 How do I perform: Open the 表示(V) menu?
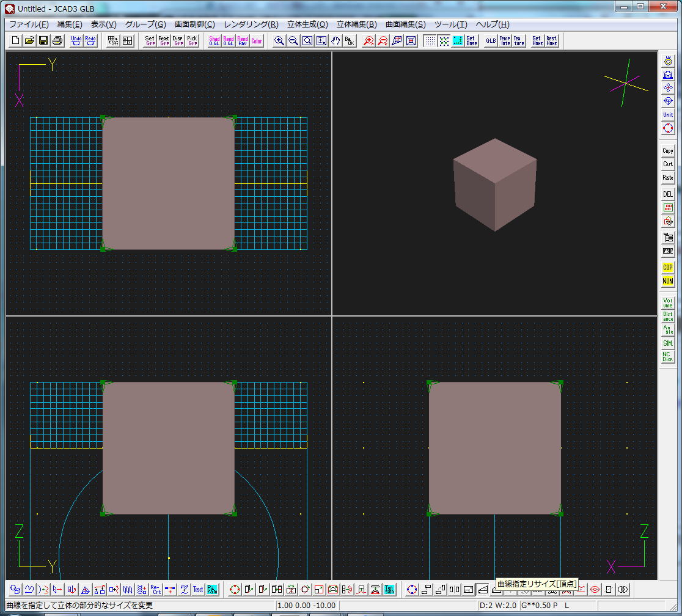point(103,24)
